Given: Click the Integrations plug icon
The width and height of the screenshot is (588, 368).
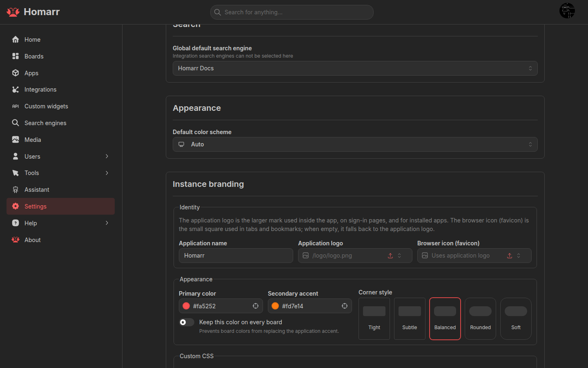Looking at the screenshot, I should coord(16,90).
